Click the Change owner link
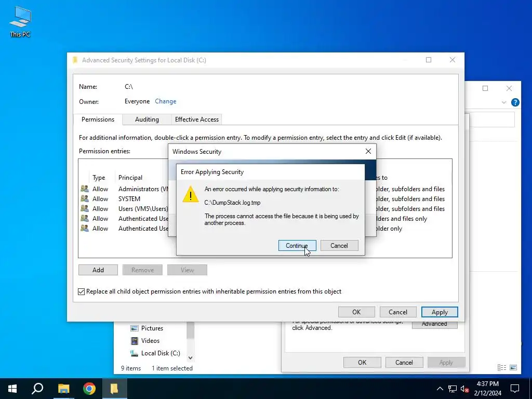Viewport: 532px width, 399px height. 166,101
